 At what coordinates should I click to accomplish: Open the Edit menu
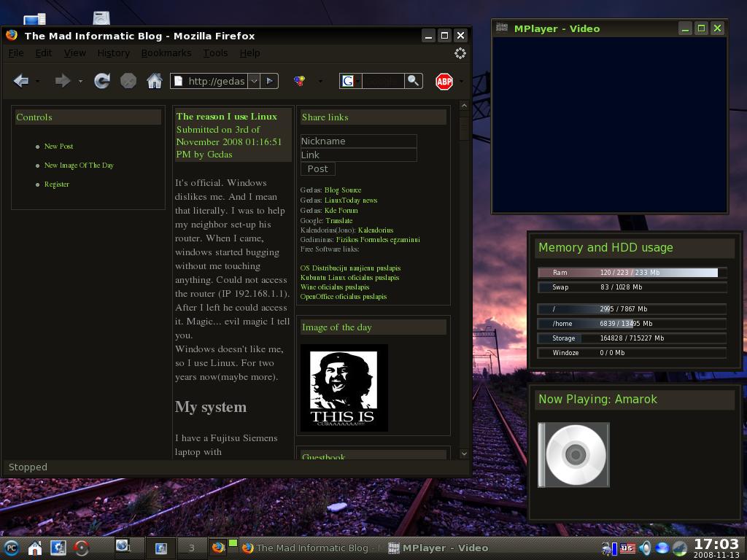43,52
